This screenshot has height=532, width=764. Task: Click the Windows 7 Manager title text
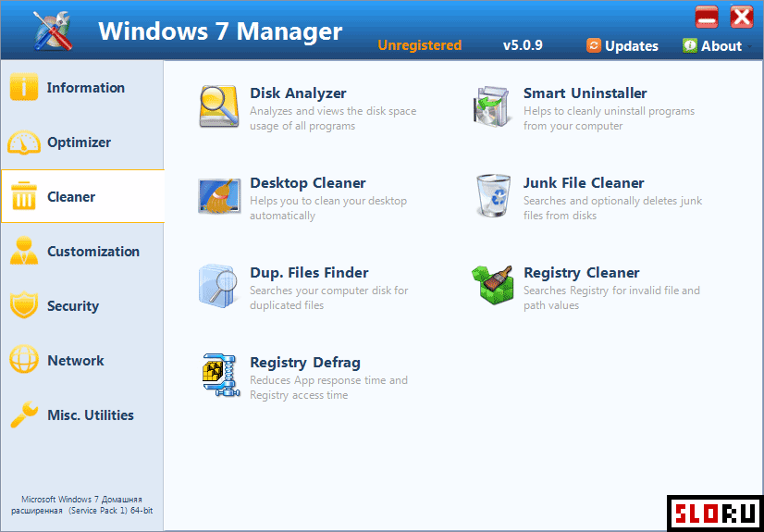220,31
